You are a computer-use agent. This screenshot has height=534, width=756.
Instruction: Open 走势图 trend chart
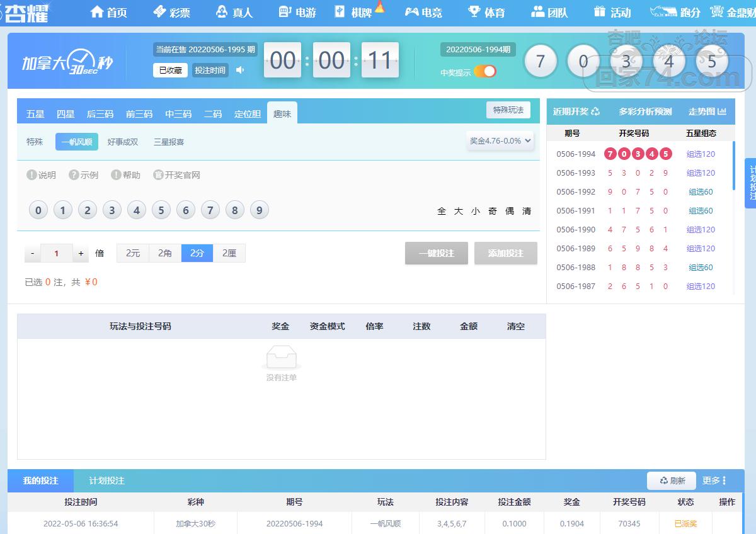pos(707,111)
